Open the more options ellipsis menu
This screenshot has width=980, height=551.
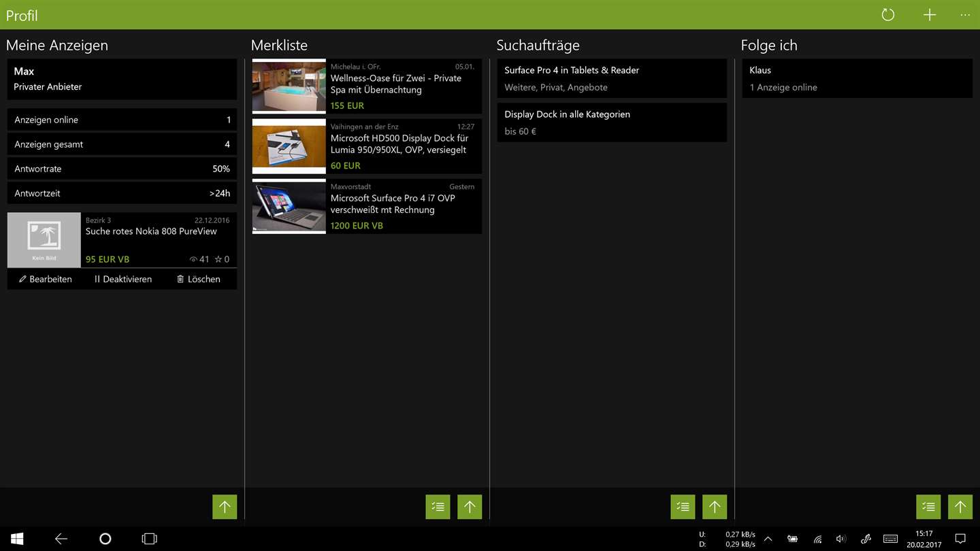click(x=965, y=15)
